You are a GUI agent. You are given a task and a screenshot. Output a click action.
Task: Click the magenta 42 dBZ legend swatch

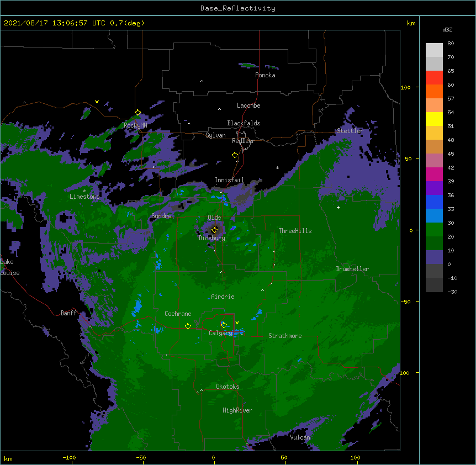coord(434,174)
